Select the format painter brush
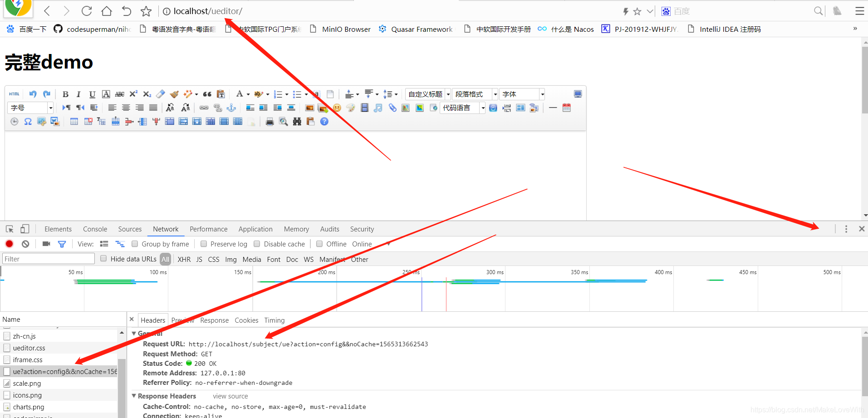 point(174,94)
